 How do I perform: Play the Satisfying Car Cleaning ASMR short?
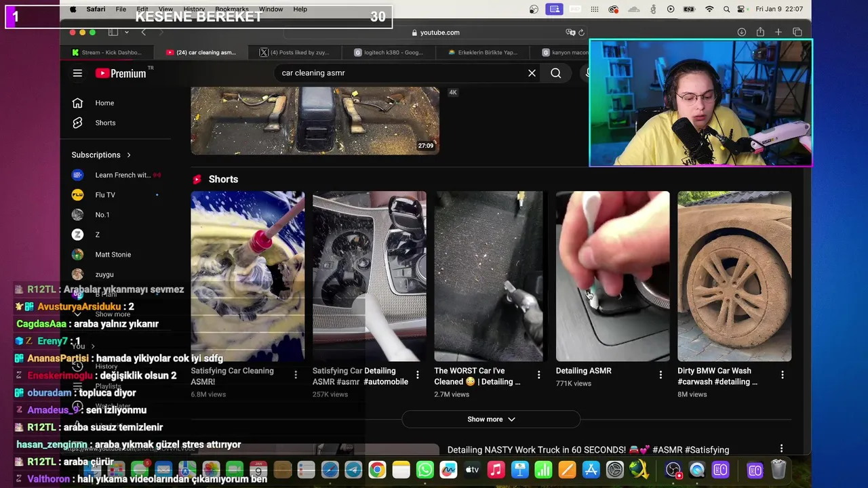click(248, 276)
